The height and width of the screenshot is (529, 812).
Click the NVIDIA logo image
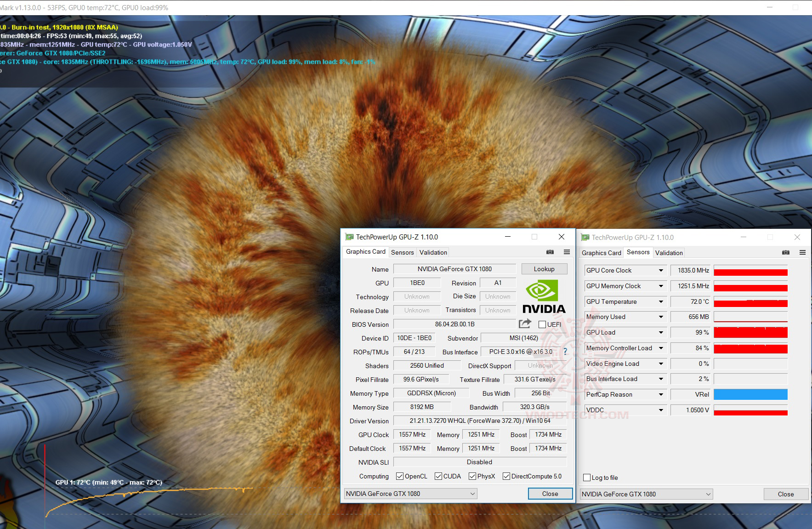544,296
